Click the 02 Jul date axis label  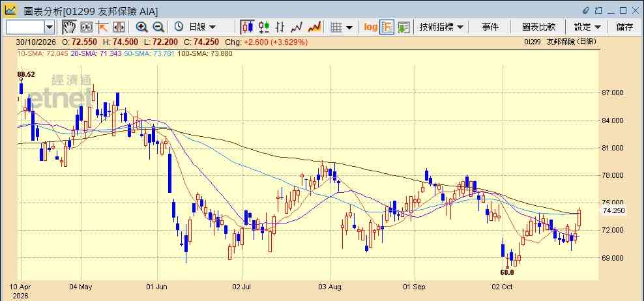(242, 287)
